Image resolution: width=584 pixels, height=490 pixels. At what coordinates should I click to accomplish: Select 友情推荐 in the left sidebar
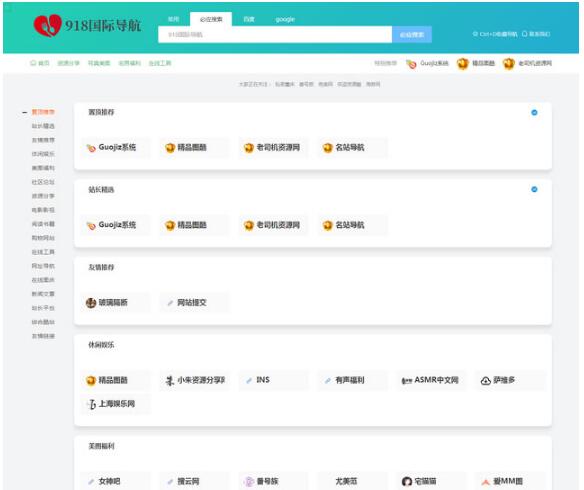pos(43,140)
